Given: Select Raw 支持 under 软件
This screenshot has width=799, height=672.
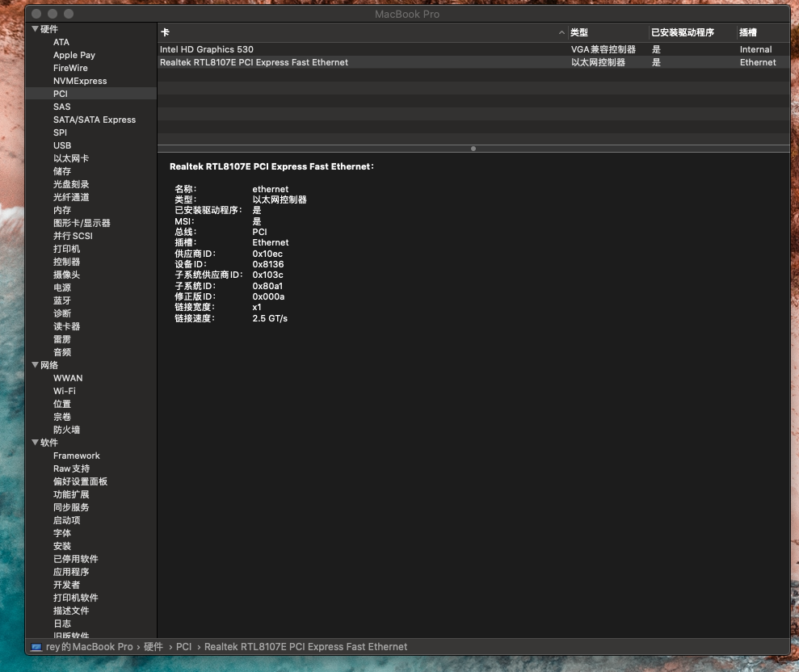Looking at the screenshot, I should [71, 468].
